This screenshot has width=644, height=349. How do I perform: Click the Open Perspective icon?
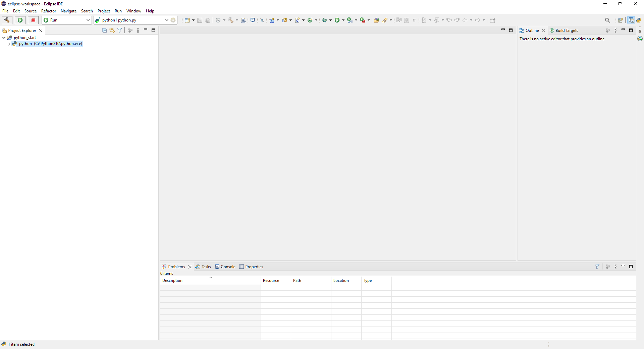tap(620, 20)
